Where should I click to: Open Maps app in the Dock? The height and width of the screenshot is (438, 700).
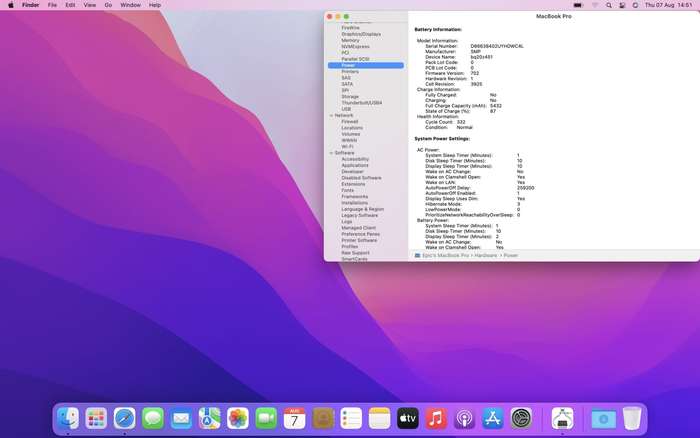(209, 419)
